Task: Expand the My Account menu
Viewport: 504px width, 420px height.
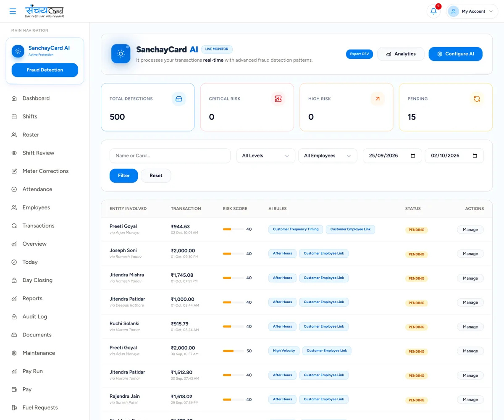Action: point(472,11)
